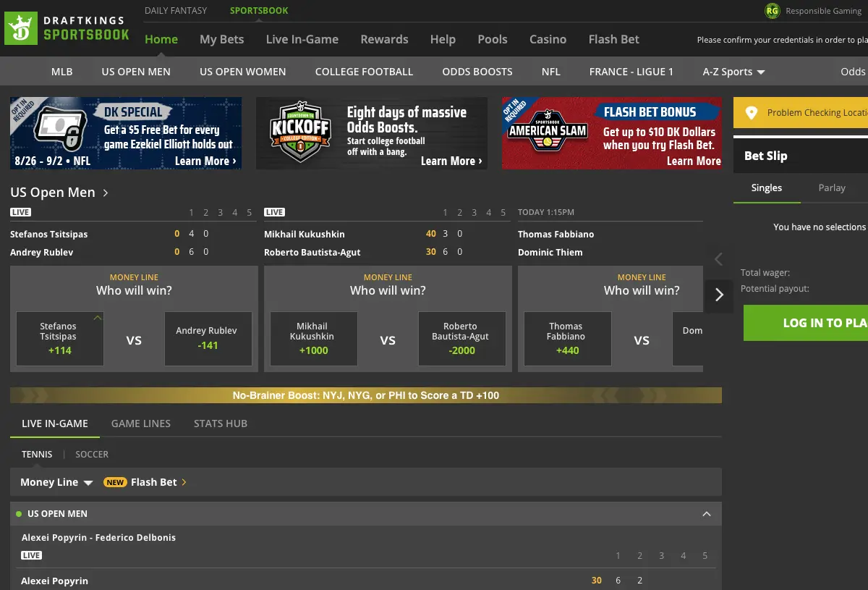
Task: Bet on Stefanos Tsitsipas +114
Action: 60,339
